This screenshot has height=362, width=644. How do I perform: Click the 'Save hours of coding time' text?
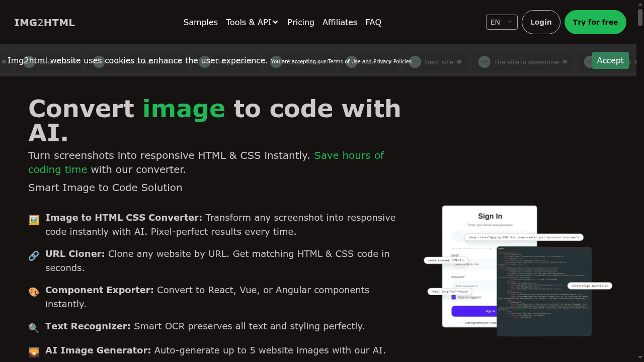(206, 162)
